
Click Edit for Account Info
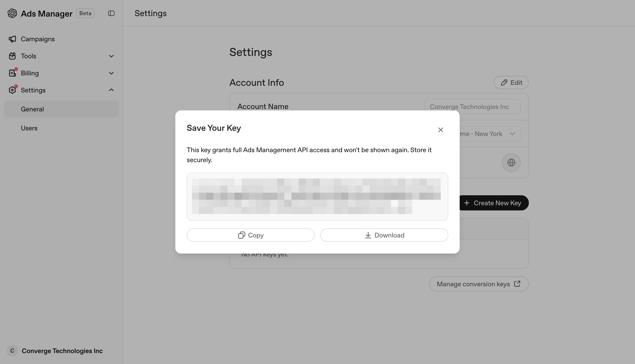click(511, 82)
